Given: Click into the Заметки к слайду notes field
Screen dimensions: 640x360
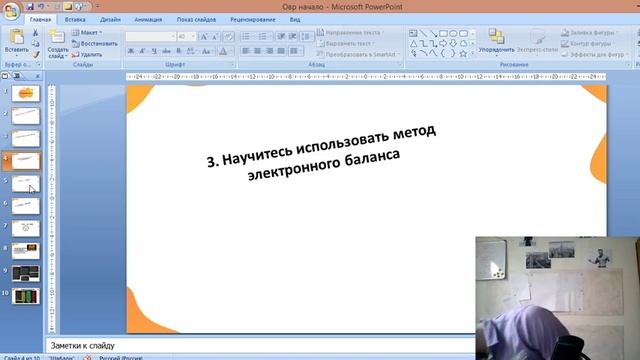Looking at the screenshot, I should (x=261, y=345).
